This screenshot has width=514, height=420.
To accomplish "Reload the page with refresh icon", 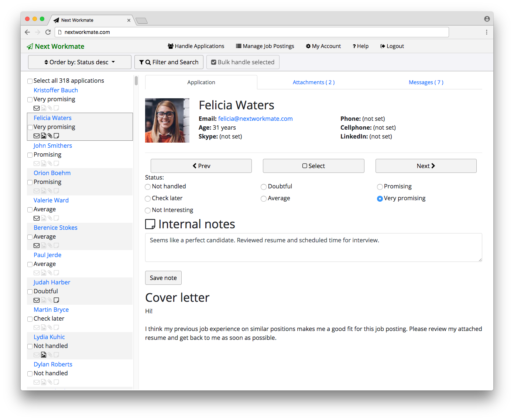I will [x=48, y=32].
